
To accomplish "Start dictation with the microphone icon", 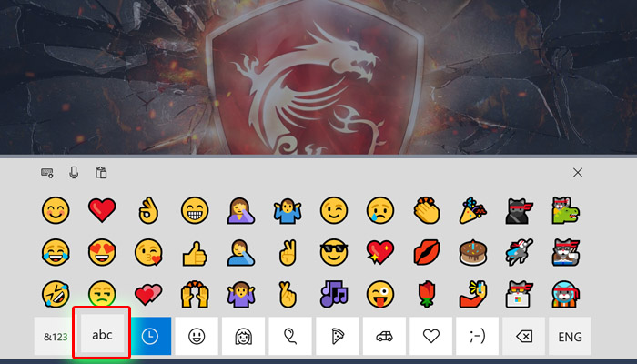I will click(74, 173).
